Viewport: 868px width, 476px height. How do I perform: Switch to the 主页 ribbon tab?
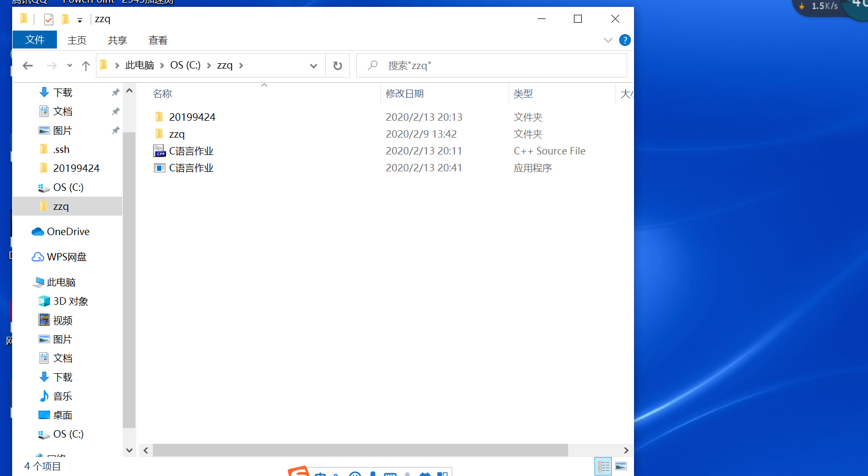click(77, 40)
